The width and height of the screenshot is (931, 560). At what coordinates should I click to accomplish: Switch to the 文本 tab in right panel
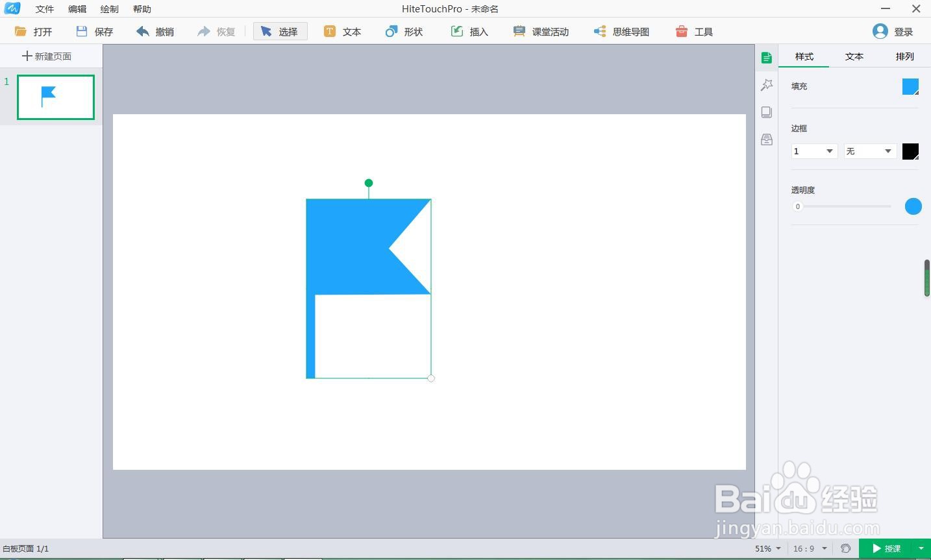point(854,56)
